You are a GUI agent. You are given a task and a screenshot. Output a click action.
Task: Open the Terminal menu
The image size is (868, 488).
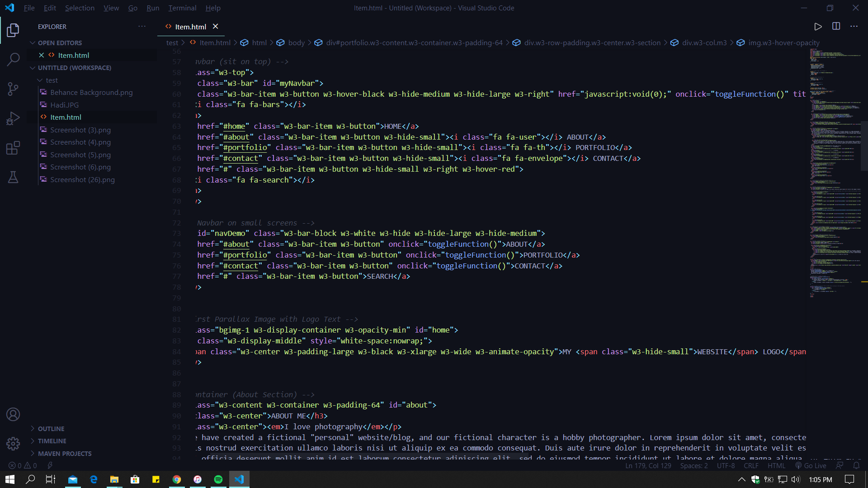click(x=182, y=8)
